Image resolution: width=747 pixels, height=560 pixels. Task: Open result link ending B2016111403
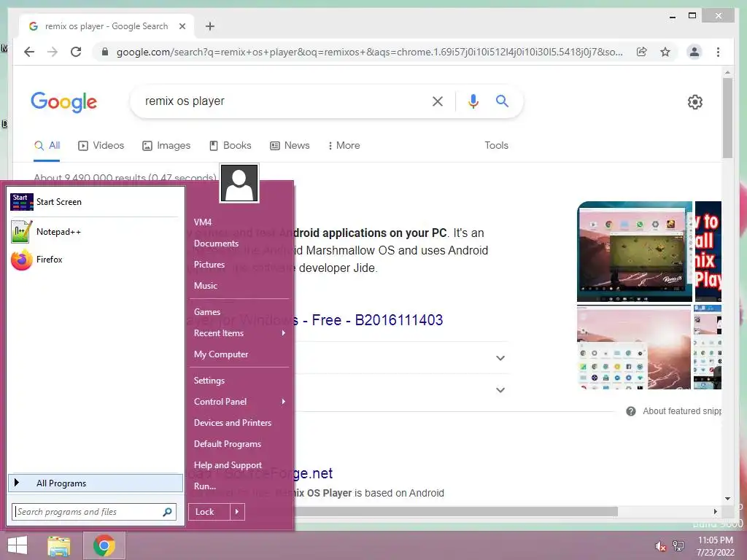point(368,320)
